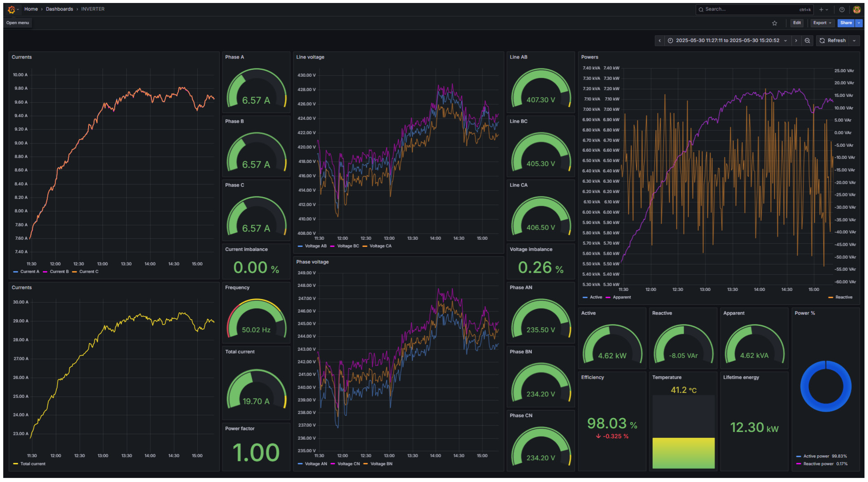The height and width of the screenshot is (482, 868).
Task: Toggle Current A series in legend
Action: 29,272
